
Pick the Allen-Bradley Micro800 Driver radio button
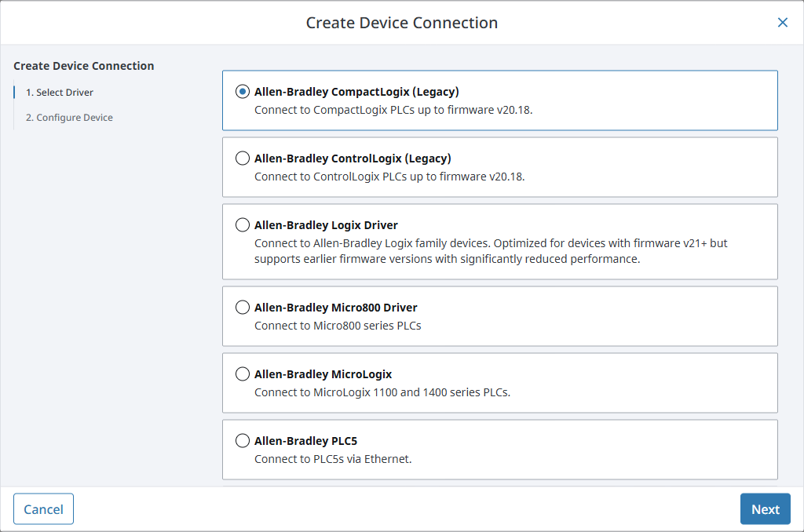pos(243,308)
